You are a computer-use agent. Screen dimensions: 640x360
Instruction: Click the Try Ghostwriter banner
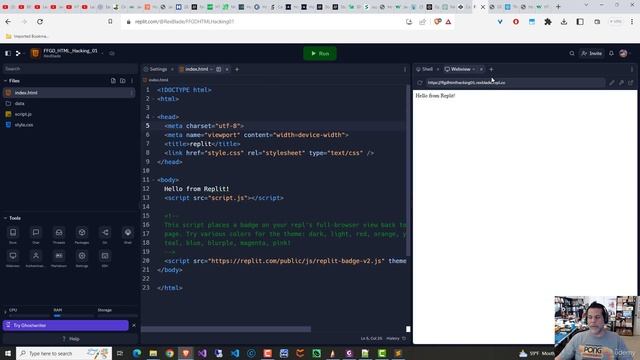(x=65, y=325)
